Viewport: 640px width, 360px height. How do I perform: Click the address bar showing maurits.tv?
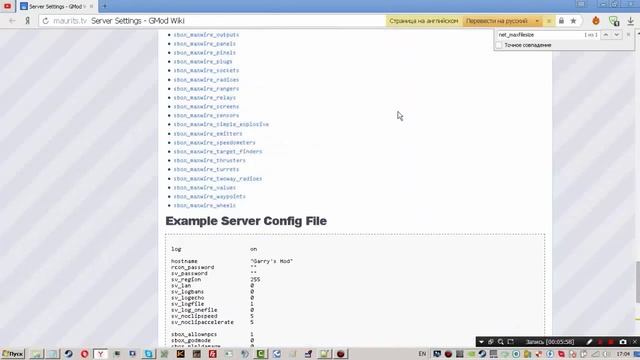pyautogui.click(x=212, y=21)
